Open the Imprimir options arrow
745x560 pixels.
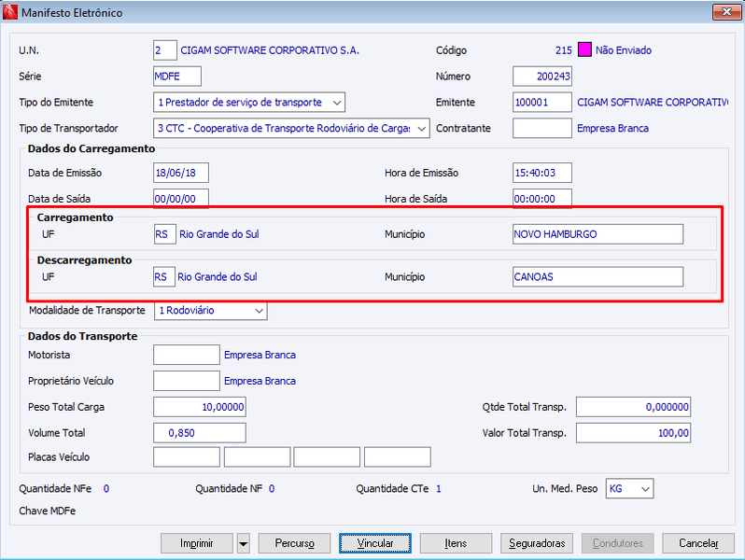[244, 543]
